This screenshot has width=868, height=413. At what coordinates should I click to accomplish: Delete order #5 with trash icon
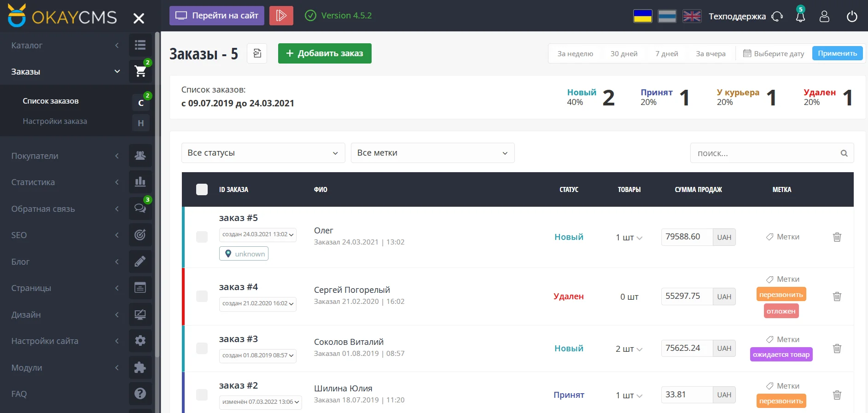tap(837, 237)
